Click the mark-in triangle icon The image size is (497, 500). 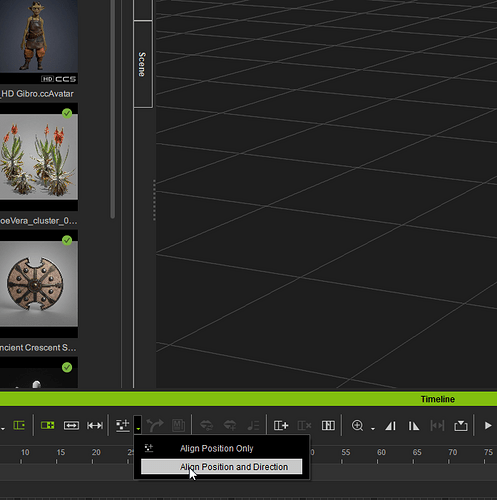pyautogui.click(x=390, y=426)
